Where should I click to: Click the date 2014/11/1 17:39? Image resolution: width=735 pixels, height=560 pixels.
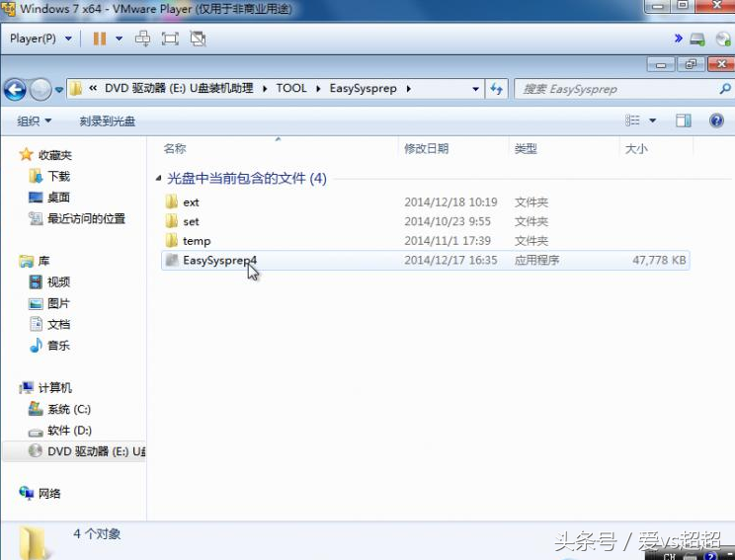pos(448,240)
